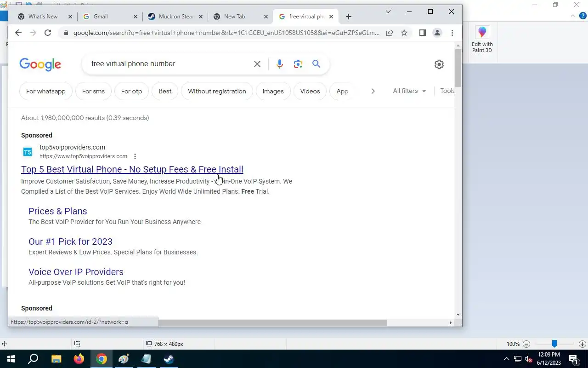Click Edit with Paint 3D icon
The image size is (588, 368).
coord(482,40)
